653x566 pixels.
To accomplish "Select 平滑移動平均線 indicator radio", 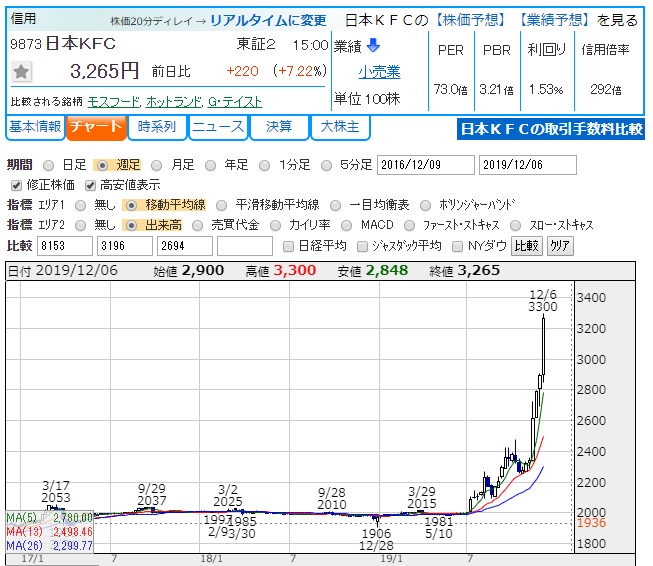I will point(222,205).
